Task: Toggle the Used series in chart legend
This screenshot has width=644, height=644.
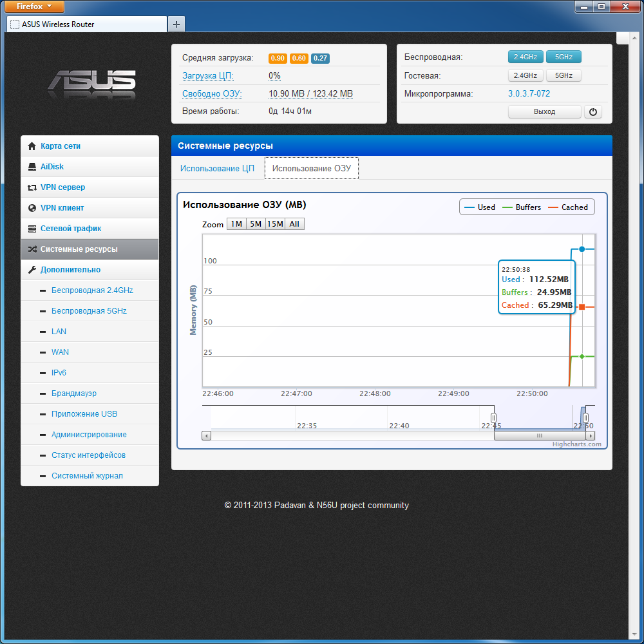Action: tap(479, 207)
